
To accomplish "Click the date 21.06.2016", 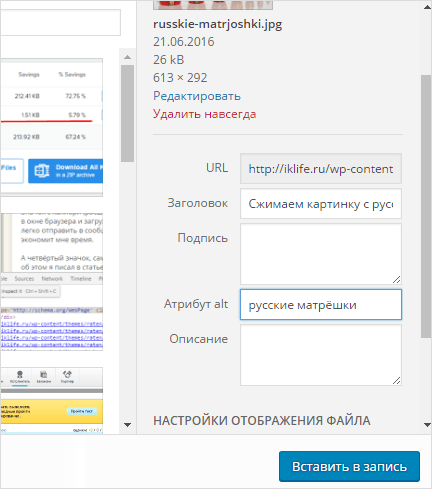I will pos(184,42).
